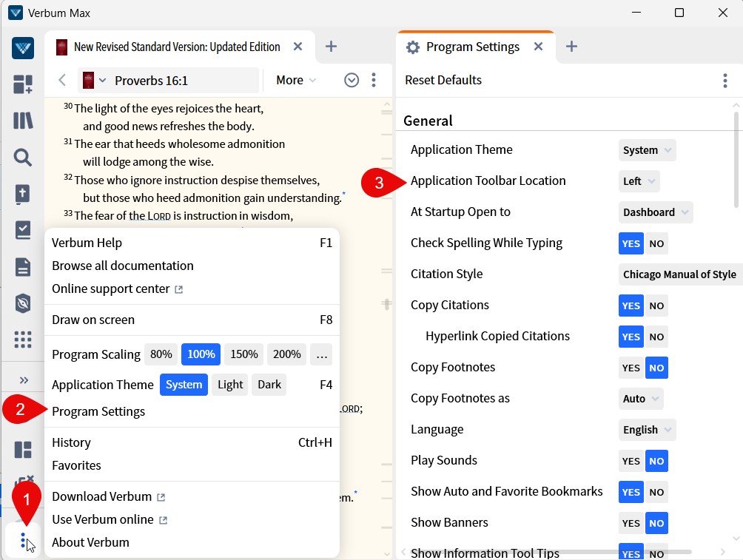This screenshot has width=743, height=560.
Task: Select Browse all documentation
Action: pyautogui.click(x=192, y=266)
